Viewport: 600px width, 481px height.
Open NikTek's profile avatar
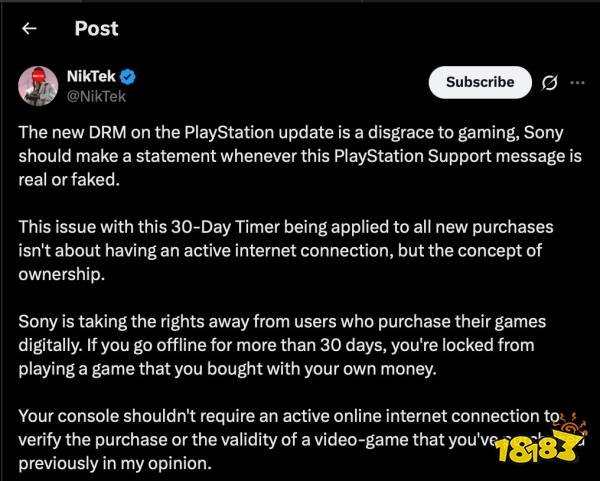coord(38,87)
